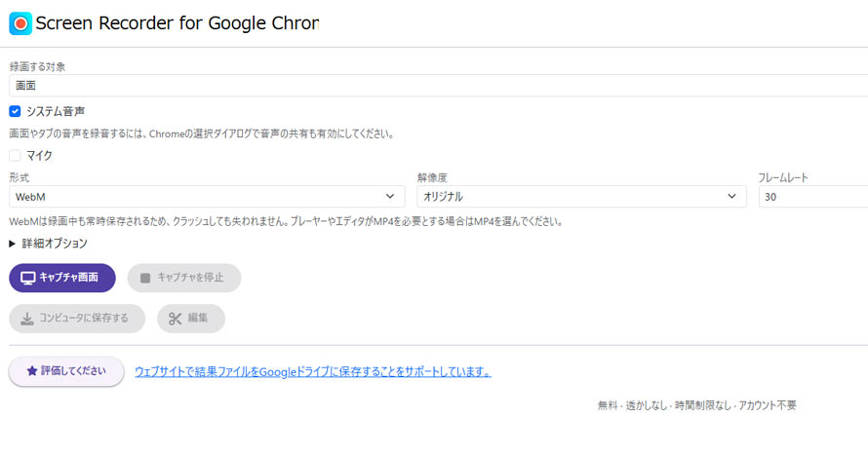Image resolution: width=868 pixels, height=456 pixels.
Task: Click the 評価してください star button
Action: [66, 371]
